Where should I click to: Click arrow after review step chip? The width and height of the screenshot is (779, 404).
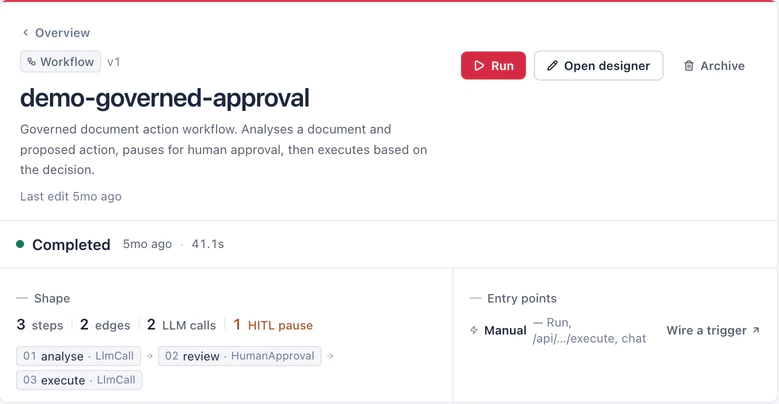pos(330,356)
